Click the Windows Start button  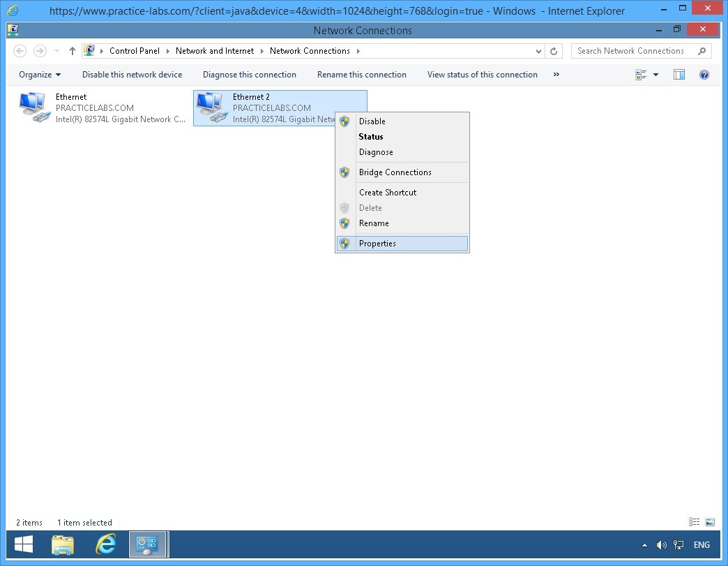point(24,544)
